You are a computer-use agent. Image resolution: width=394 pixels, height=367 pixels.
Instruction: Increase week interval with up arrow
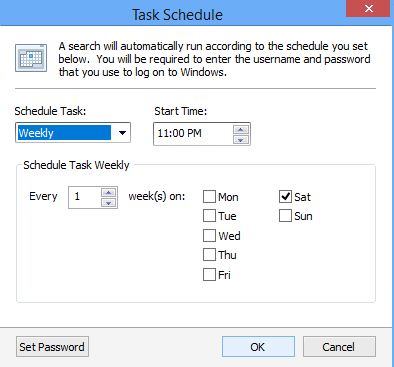108,193
